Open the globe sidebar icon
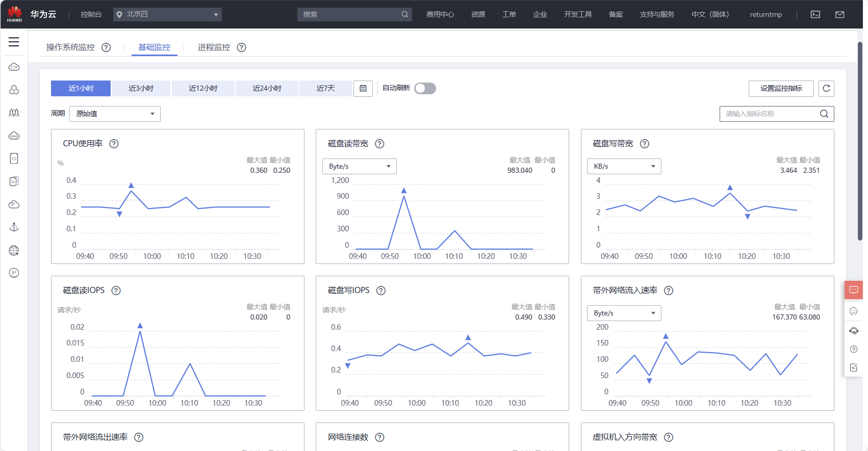The width and height of the screenshot is (868, 451). pos(14,250)
